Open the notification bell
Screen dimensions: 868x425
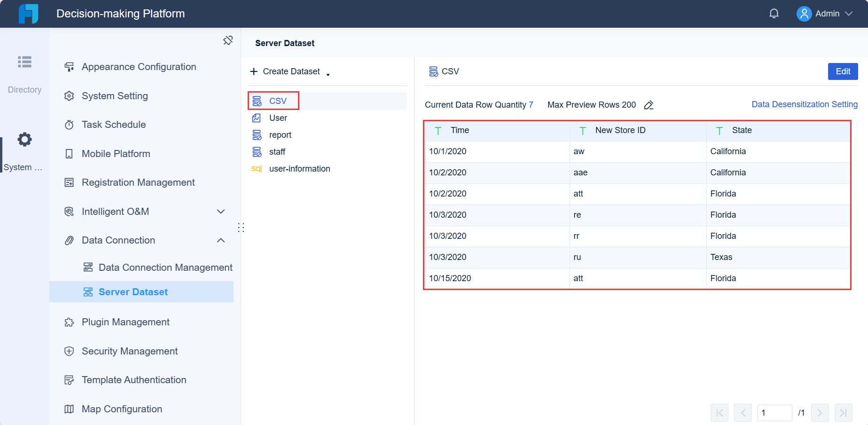pyautogui.click(x=774, y=14)
